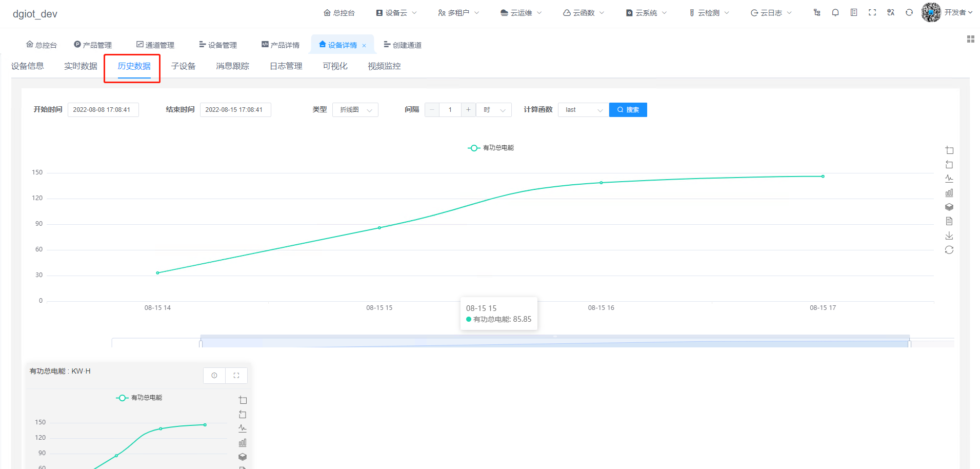Image resolution: width=980 pixels, height=469 pixels.
Task: Click info icon button in 有功总电能 card
Action: [x=214, y=376]
